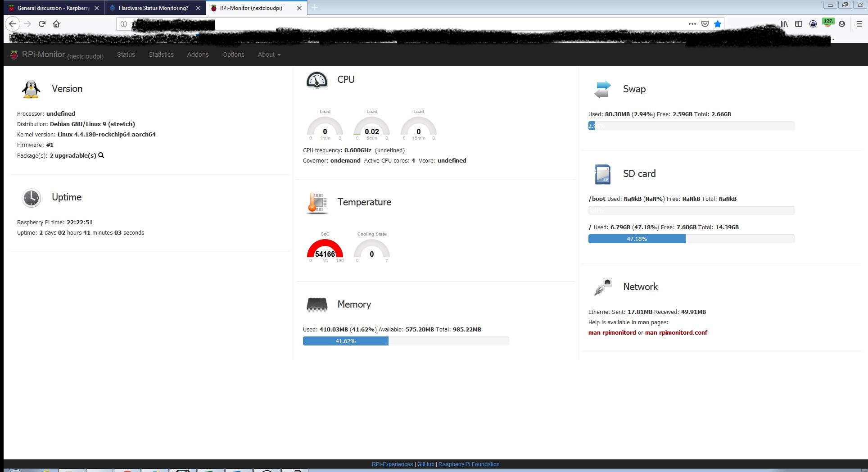Select the Addons menu item
Image resolution: width=868 pixels, height=472 pixels.
(198, 54)
